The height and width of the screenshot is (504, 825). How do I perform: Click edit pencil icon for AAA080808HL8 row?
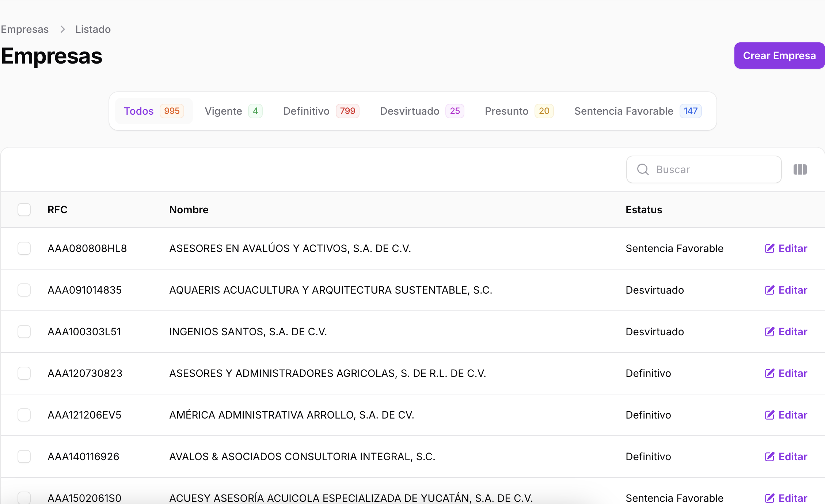[769, 248]
